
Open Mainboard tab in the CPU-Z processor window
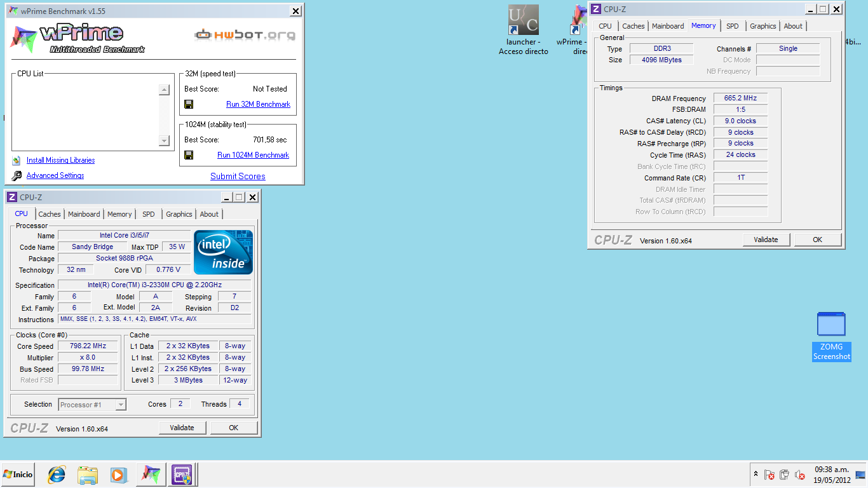[84, 214]
